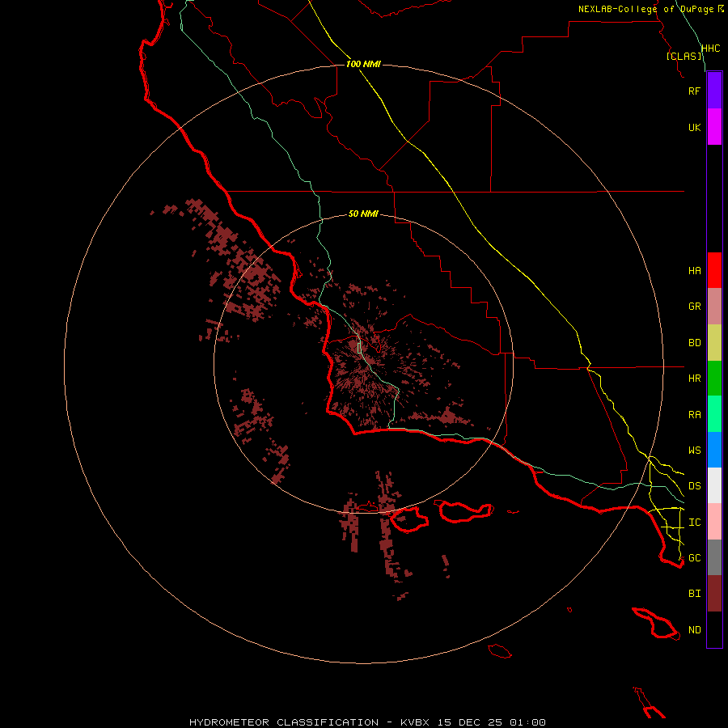Viewport: 728px width, 728px height.
Task: Click the BI legend label
Action: pyautogui.click(x=695, y=594)
